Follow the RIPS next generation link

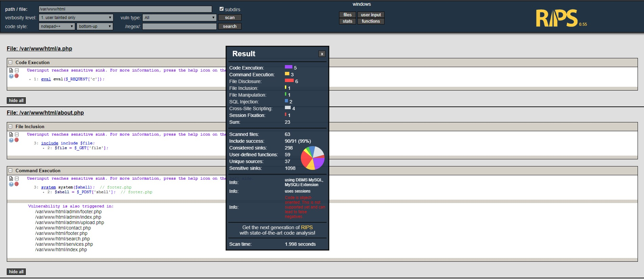pyautogui.click(x=307, y=227)
